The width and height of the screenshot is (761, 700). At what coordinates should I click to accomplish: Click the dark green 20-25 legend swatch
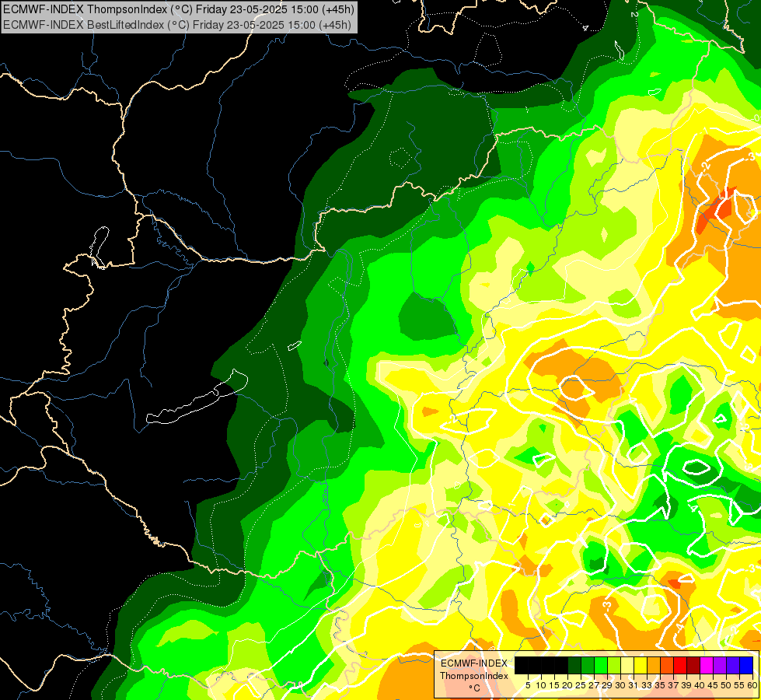pyautogui.click(x=574, y=666)
